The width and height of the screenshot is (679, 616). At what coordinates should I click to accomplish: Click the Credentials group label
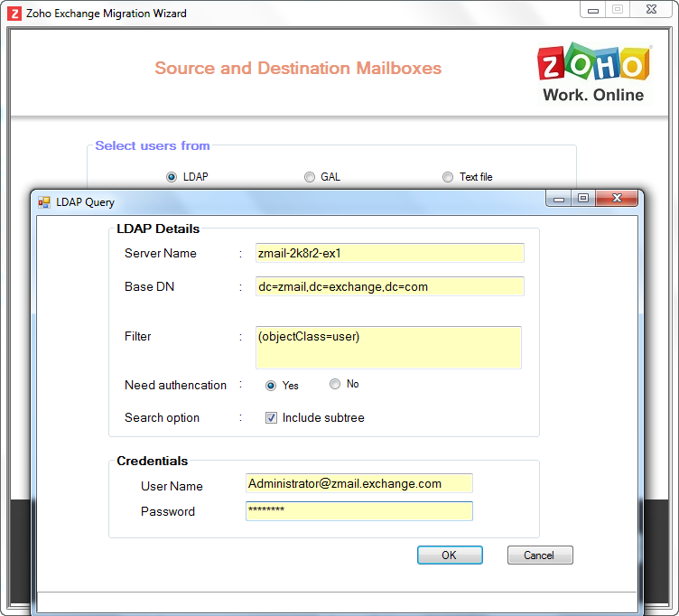click(x=152, y=461)
